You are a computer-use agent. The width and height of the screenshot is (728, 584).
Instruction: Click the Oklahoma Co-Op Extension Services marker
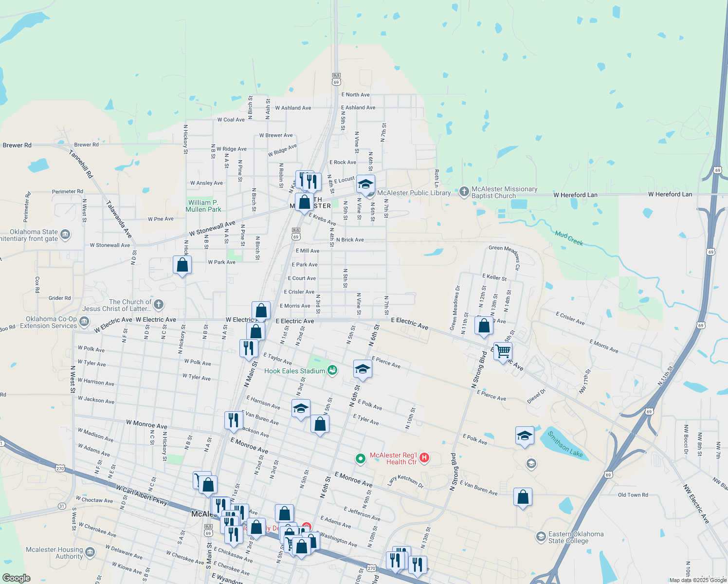84,322
